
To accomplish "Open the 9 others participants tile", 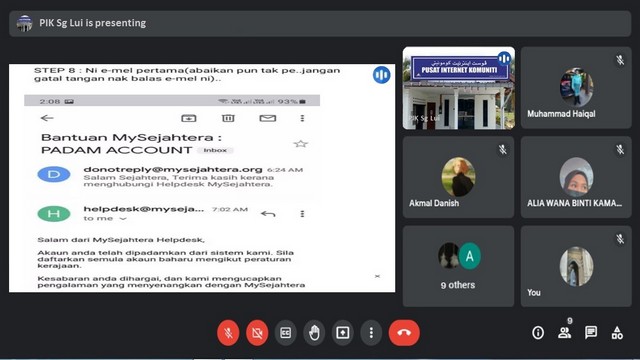I will coord(458,266).
